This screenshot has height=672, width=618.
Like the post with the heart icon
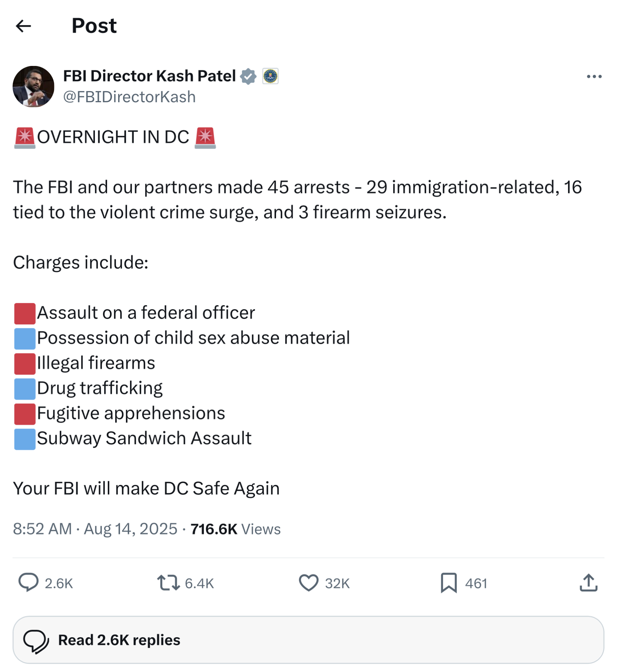coord(308,583)
